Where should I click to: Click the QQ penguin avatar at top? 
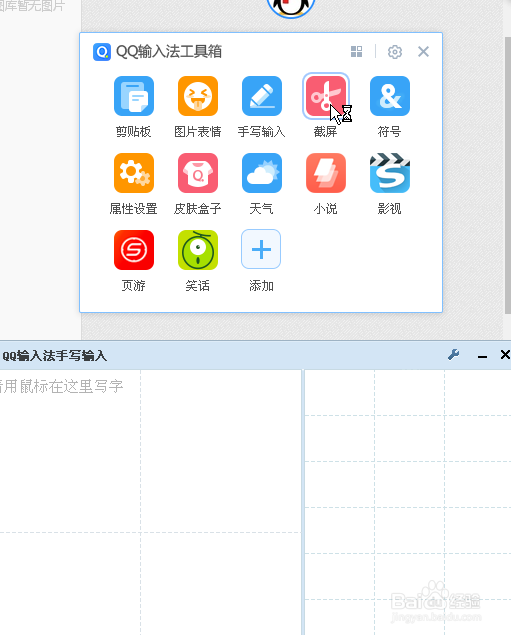pyautogui.click(x=291, y=8)
